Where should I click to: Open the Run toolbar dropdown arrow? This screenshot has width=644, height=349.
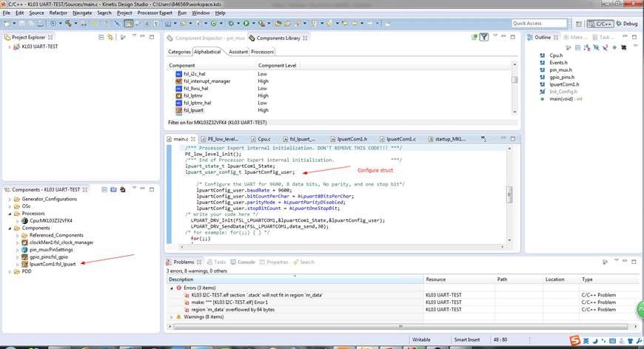253,24
